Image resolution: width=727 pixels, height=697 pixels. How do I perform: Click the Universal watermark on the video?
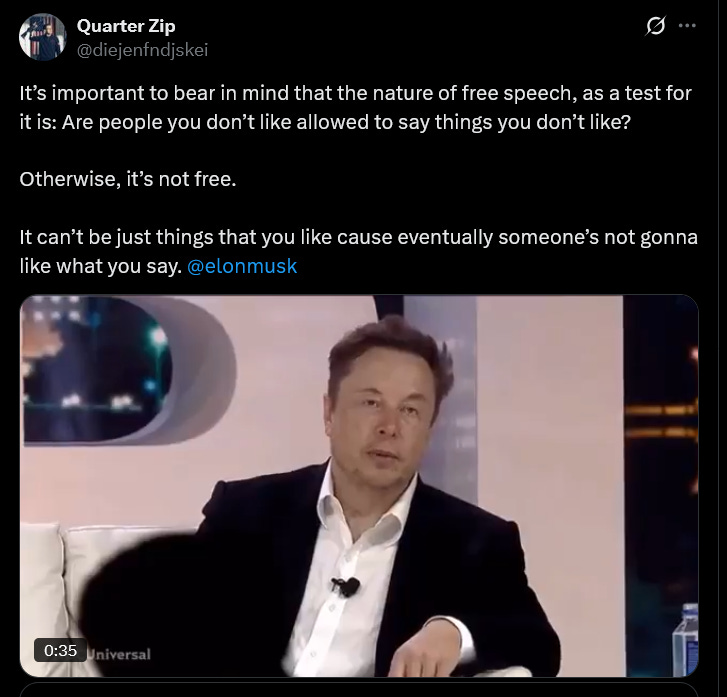click(x=119, y=654)
